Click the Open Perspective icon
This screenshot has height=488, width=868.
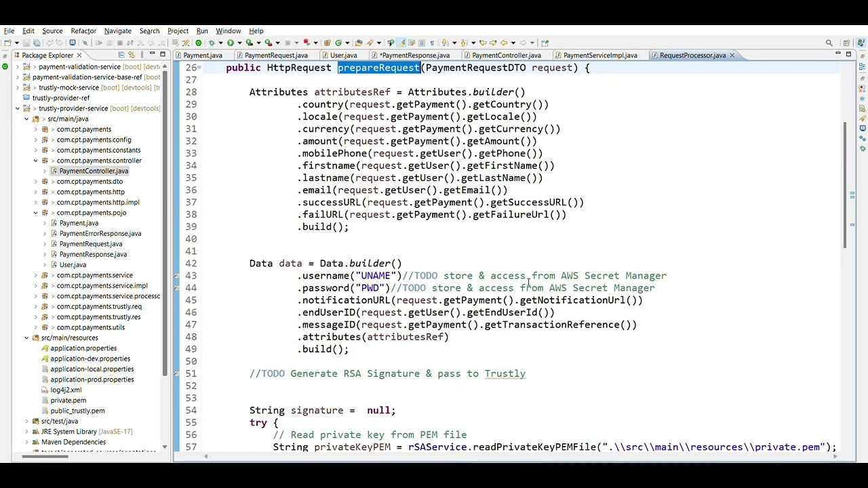coord(846,43)
